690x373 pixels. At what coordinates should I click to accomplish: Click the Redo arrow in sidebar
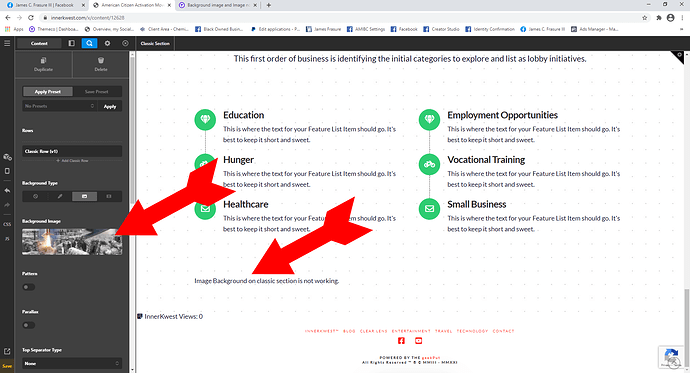(7, 205)
